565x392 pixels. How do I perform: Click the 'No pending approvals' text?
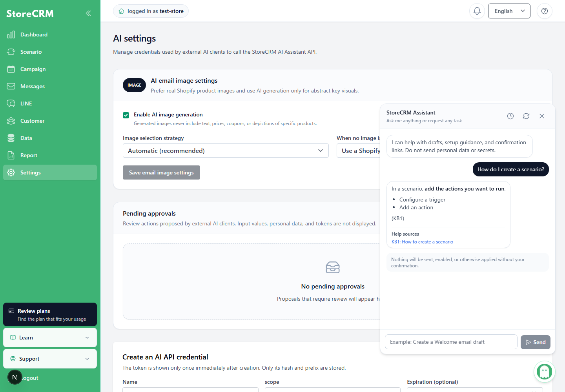click(333, 287)
